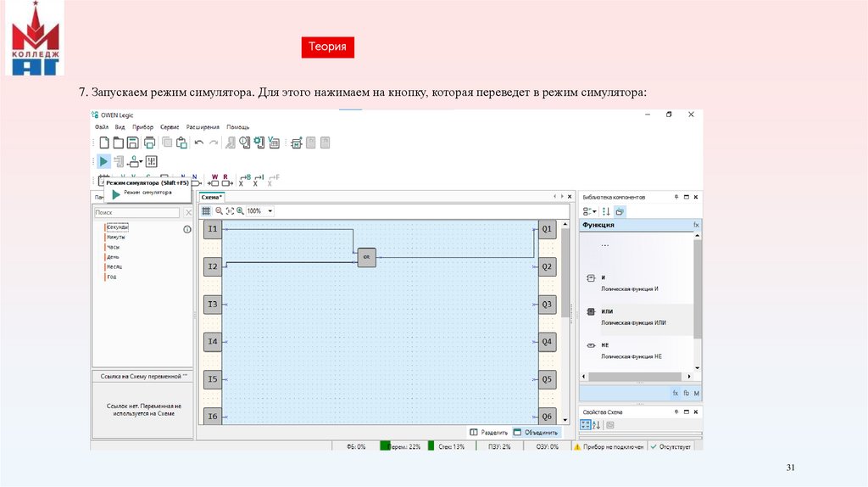Viewport: 868px width, 487px height.
Task: Open component library view options dropdown
Action: tap(590, 211)
